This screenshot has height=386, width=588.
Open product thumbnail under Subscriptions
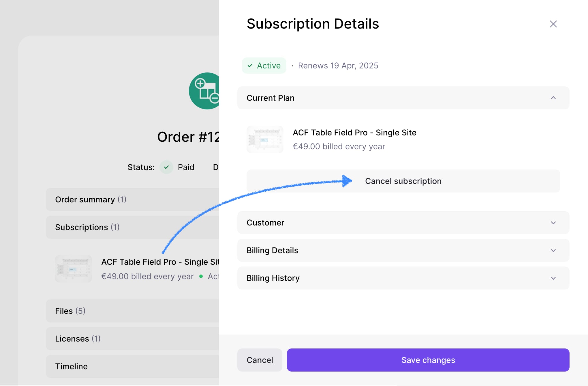tap(74, 269)
